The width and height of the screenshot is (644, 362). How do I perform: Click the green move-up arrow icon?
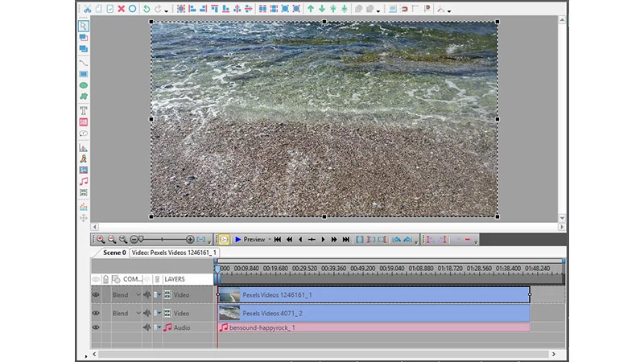(311, 9)
